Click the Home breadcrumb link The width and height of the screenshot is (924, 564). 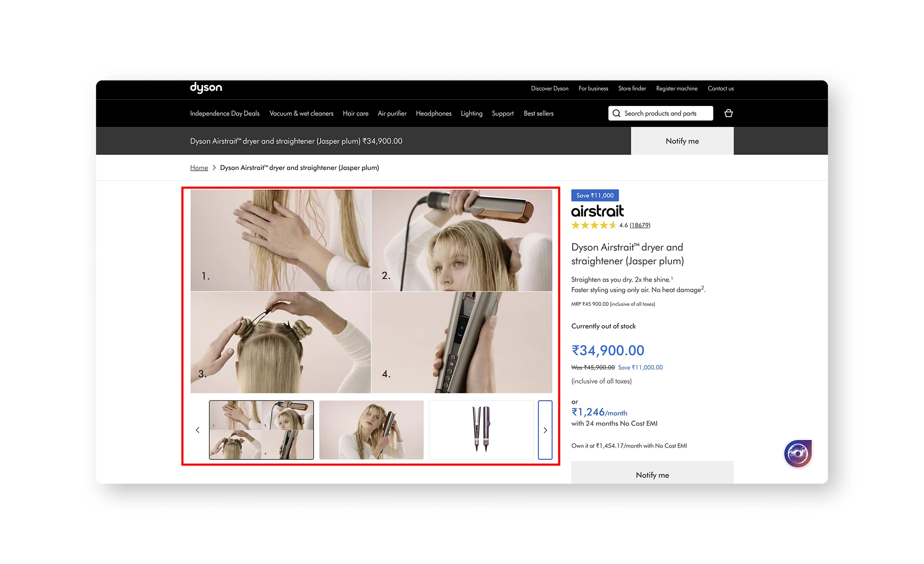pos(199,168)
